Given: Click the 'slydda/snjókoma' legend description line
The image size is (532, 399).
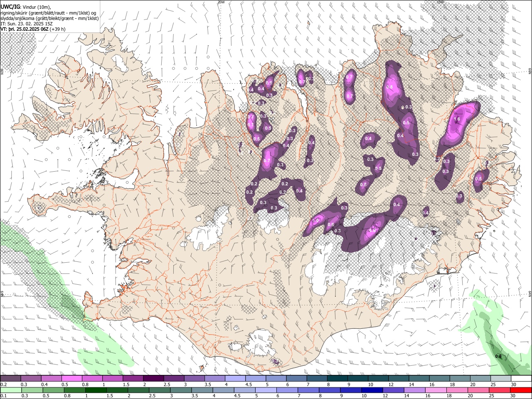Looking at the screenshot, I should [49, 18].
